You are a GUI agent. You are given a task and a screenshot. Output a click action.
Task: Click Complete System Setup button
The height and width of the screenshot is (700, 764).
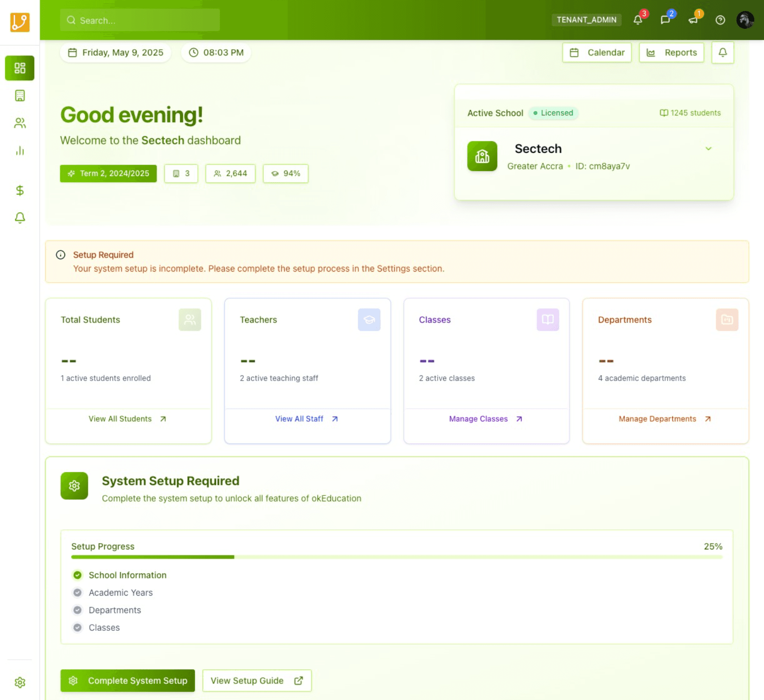point(127,680)
